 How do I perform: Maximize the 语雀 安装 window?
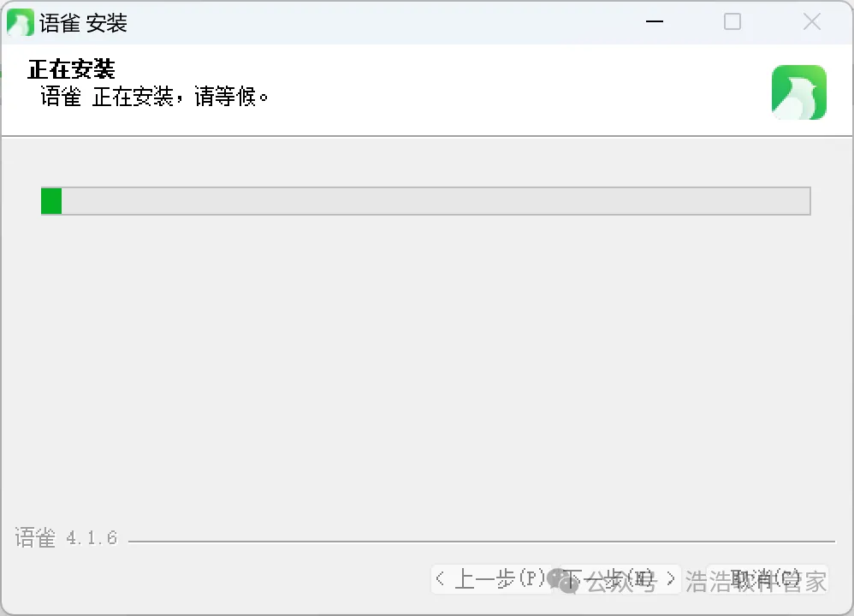click(x=732, y=21)
